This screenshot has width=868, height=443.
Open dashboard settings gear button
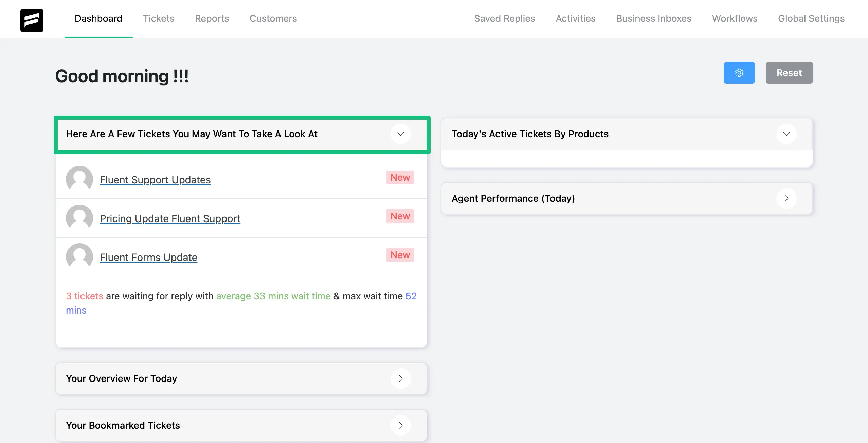coord(739,73)
